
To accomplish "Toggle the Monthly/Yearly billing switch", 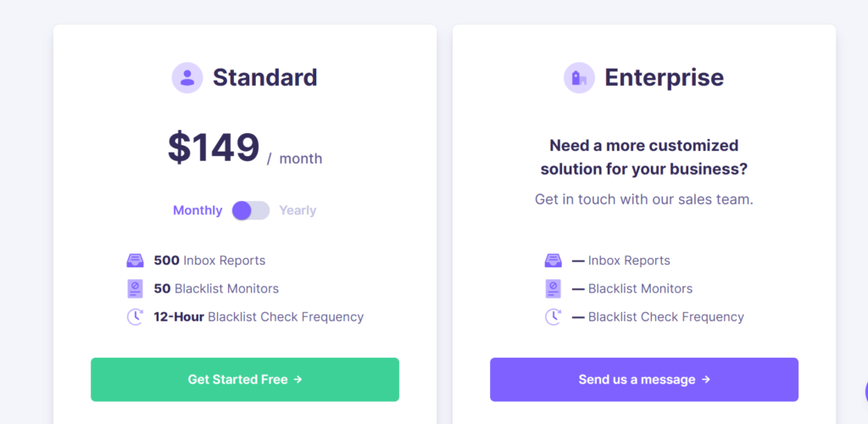I will pos(251,210).
